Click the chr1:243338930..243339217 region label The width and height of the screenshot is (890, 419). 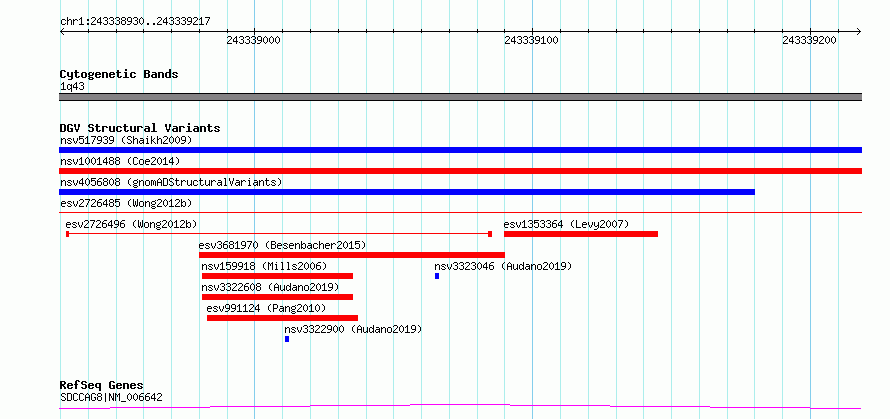pos(135,21)
